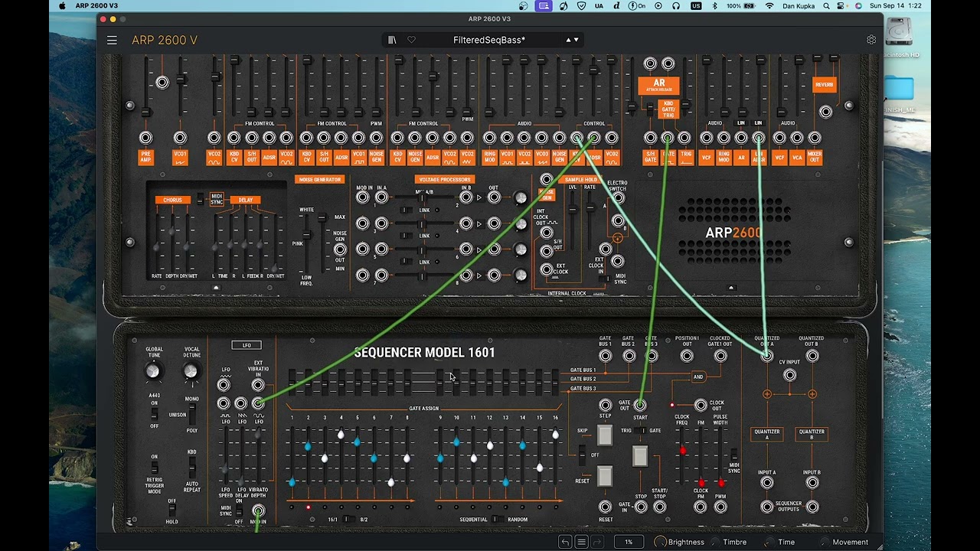Switch the Mono/Unison/Poly selector
980x551 pixels.
[x=192, y=415]
